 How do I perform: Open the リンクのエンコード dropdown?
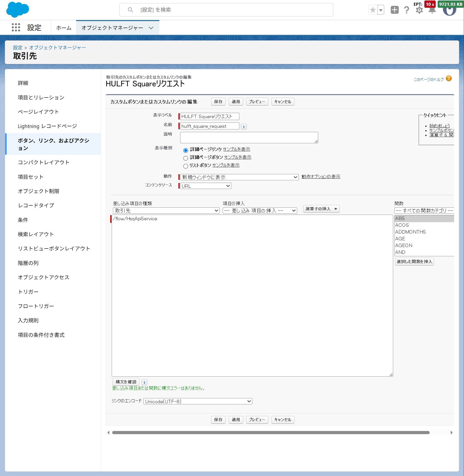(x=198, y=401)
